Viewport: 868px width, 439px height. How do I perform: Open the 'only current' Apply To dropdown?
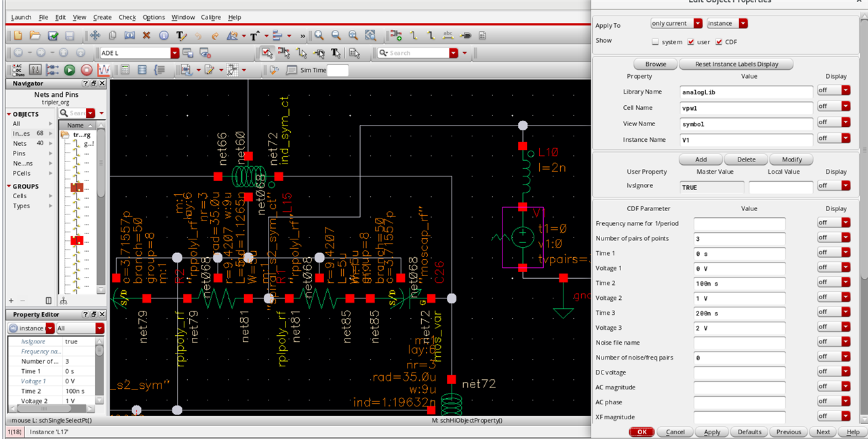[675, 24]
